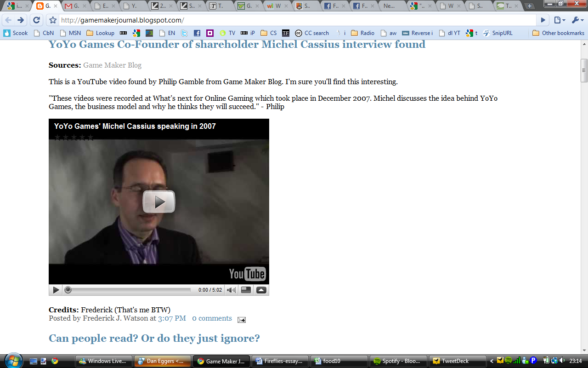The height and width of the screenshot is (368, 588).
Task: Click the video title in the player
Action: pyautogui.click(x=135, y=126)
